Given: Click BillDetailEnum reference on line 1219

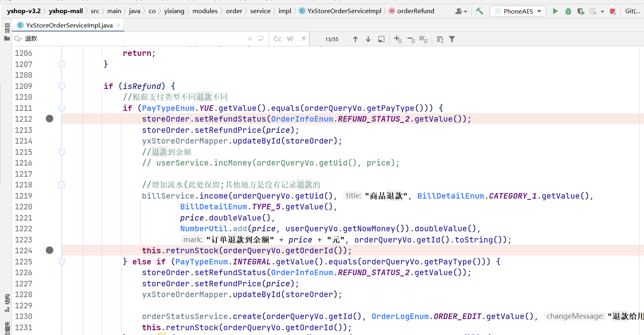Looking at the screenshot, I should (x=451, y=196).
